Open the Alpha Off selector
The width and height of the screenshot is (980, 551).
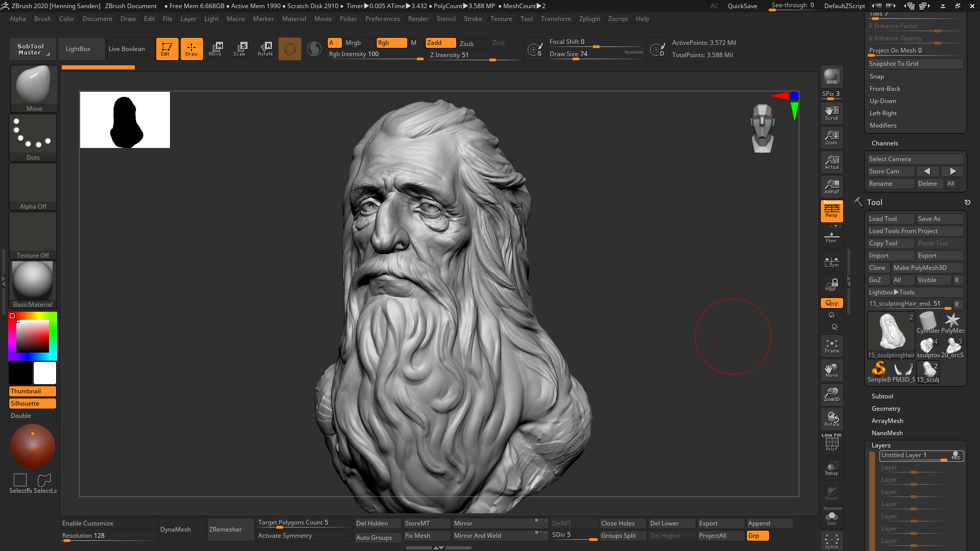click(x=33, y=186)
